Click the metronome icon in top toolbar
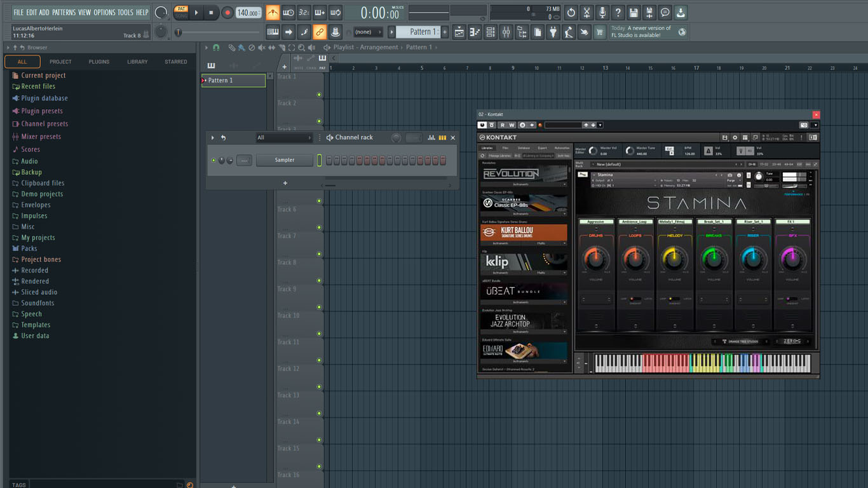The image size is (868, 488). click(273, 12)
